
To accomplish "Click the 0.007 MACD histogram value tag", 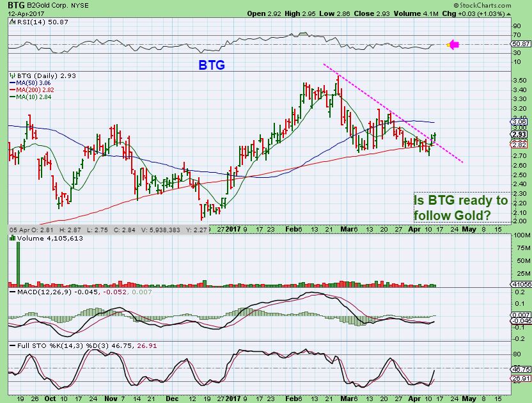I will coord(522,315).
